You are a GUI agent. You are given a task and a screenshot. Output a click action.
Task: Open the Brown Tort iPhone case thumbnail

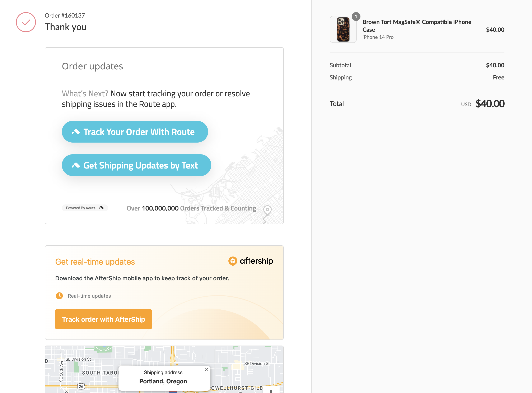point(343,29)
